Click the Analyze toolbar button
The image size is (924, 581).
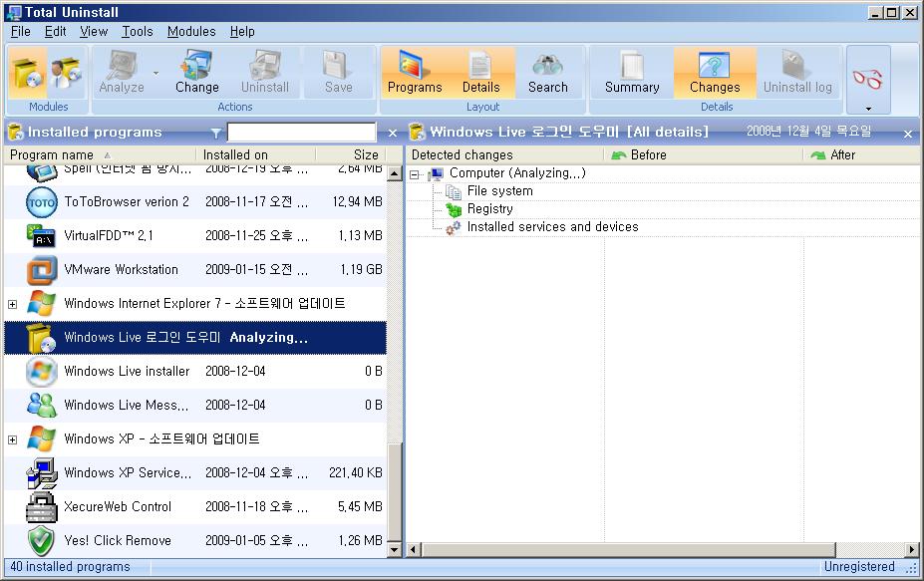point(122,73)
